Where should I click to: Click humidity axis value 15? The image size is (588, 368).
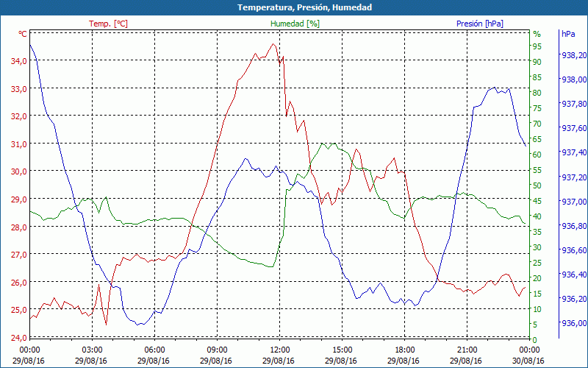[537, 294]
